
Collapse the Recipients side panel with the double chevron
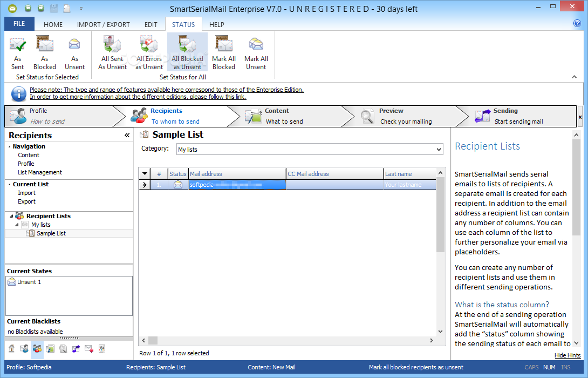[x=127, y=136]
